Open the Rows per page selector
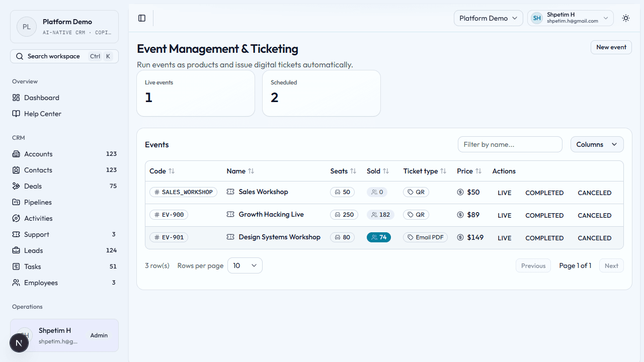 245,265
